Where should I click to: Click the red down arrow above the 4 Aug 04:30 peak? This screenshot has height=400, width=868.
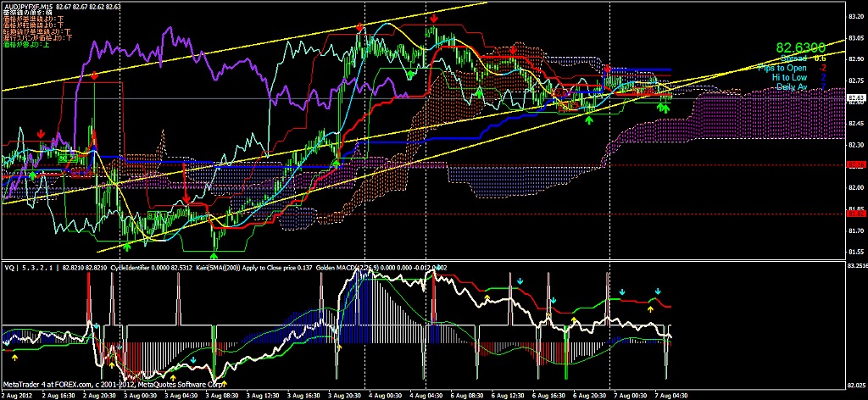435,18
